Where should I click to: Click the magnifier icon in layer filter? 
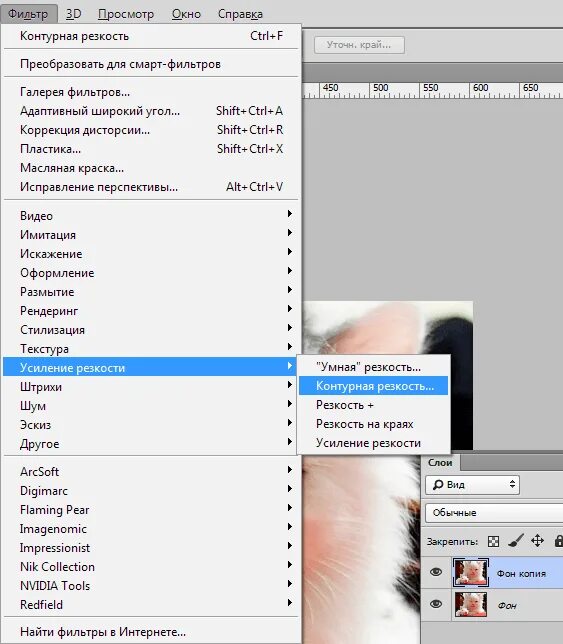pos(438,485)
